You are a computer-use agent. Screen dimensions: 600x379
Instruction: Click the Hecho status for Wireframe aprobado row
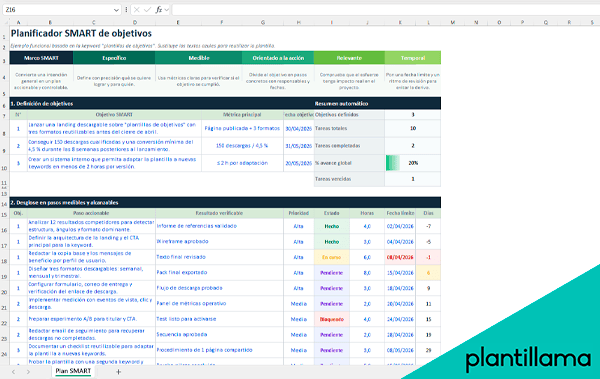[x=332, y=242]
